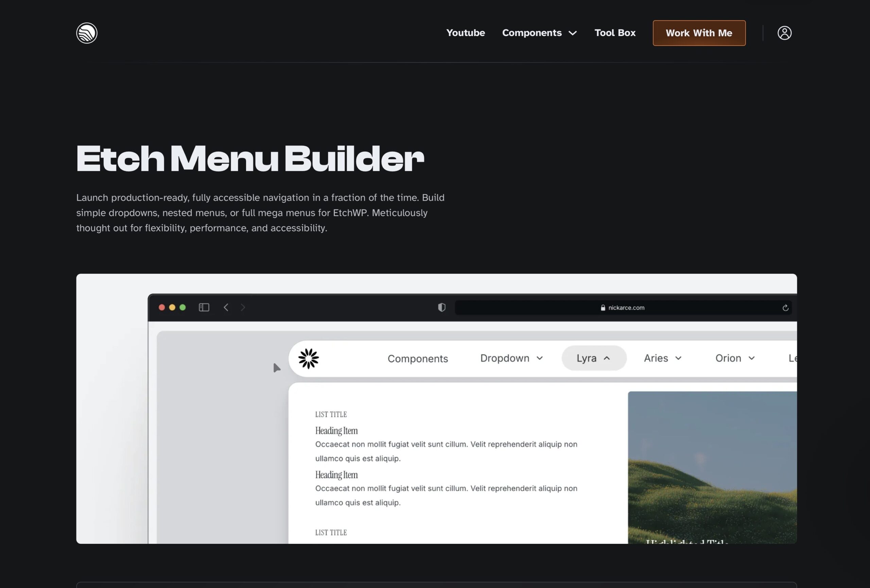Click the padlock icon inside the address bar

point(603,308)
